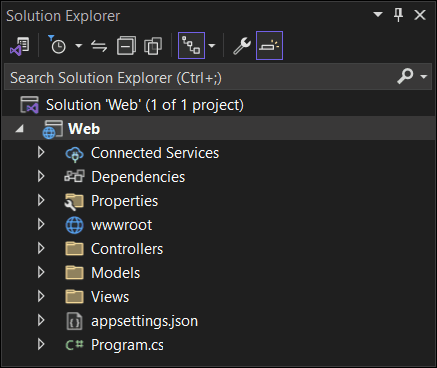Expand the Dependencies node
The height and width of the screenshot is (368, 437).
pyautogui.click(x=41, y=176)
